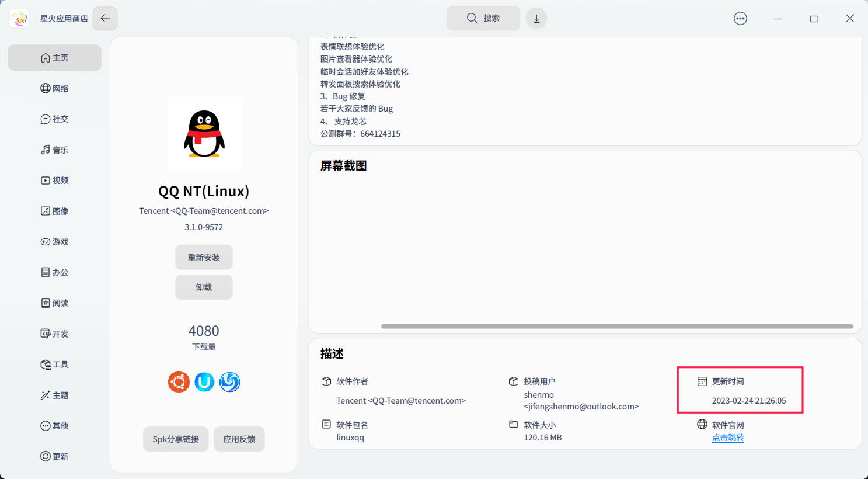Viewport: 868px width, 479px height.
Task: Select 工具 in the sidebar
Action: tap(55, 365)
